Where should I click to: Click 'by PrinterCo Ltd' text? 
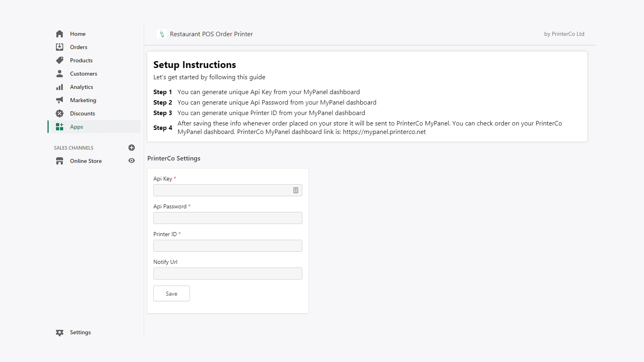pos(564,34)
